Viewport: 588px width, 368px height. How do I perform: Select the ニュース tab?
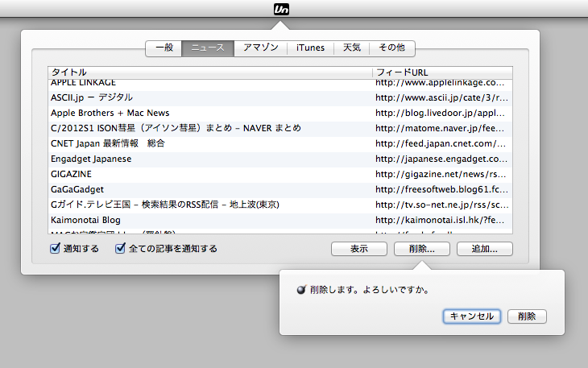pyautogui.click(x=208, y=48)
